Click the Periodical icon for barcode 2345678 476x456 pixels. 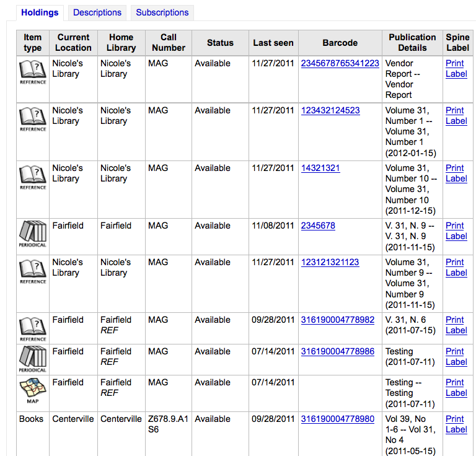pyautogui.click(x=33, y=234)
